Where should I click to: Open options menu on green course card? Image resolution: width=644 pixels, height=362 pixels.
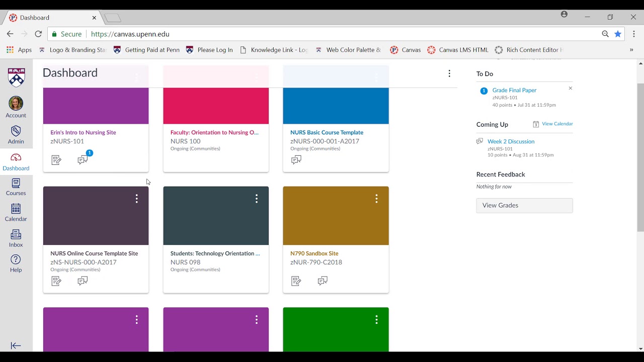click(x=376, y=320)
